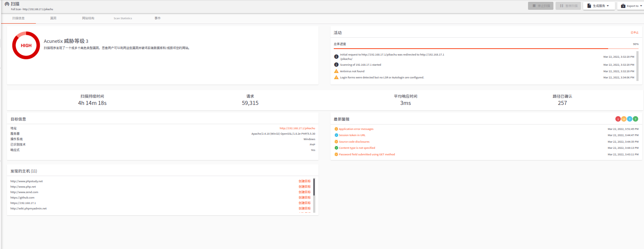Click the paths identified value 257
644x249 pixels.
[x=562, y=103]
